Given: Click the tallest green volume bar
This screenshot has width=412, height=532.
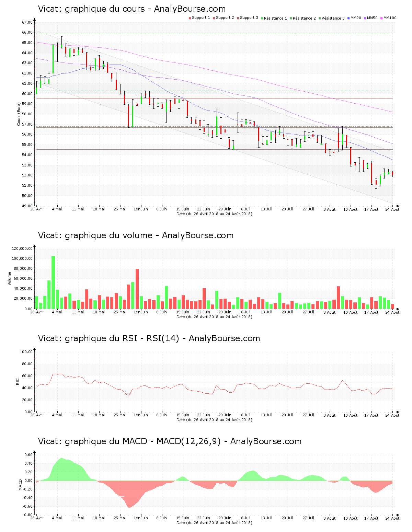Looking at the screenshot, I should (53, 282).
